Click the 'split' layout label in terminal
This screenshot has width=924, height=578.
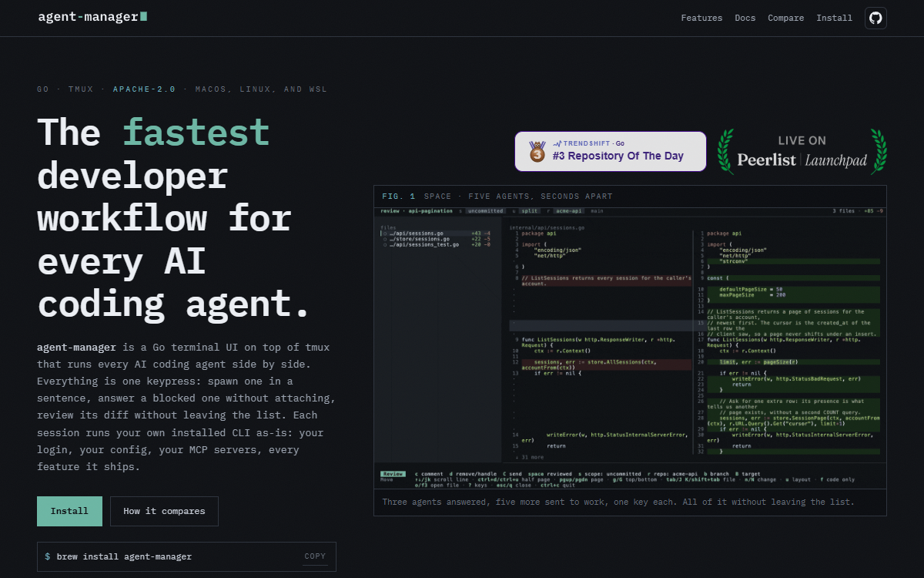pyautogui.click(x=529, y=210)
